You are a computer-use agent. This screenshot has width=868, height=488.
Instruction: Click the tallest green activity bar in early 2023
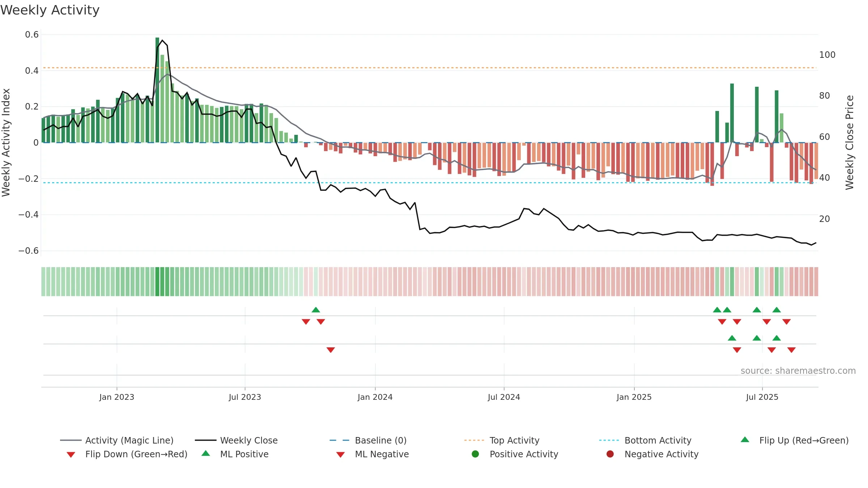(x=157, y=90)
